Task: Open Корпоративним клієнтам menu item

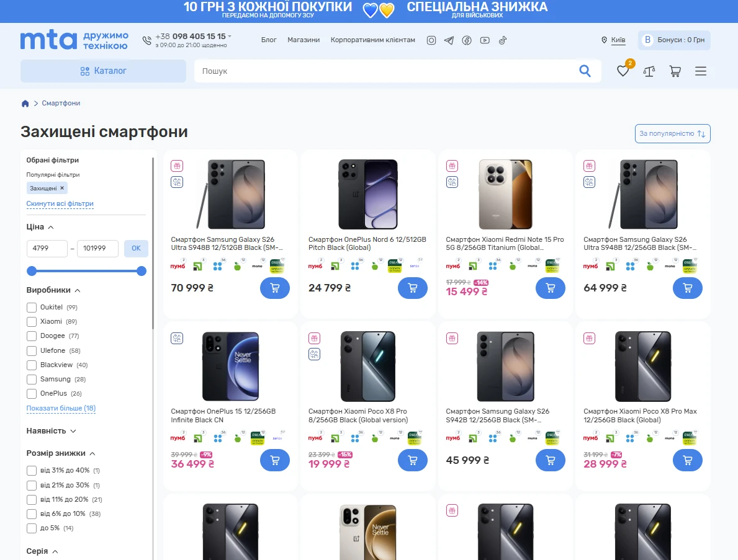Action: [x=373, y=40]
